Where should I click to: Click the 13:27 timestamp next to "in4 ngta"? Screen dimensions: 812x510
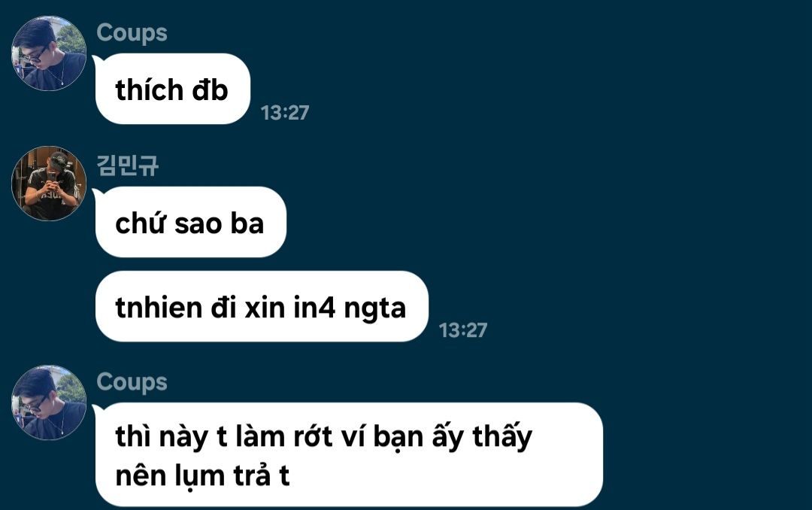[462, 330]
